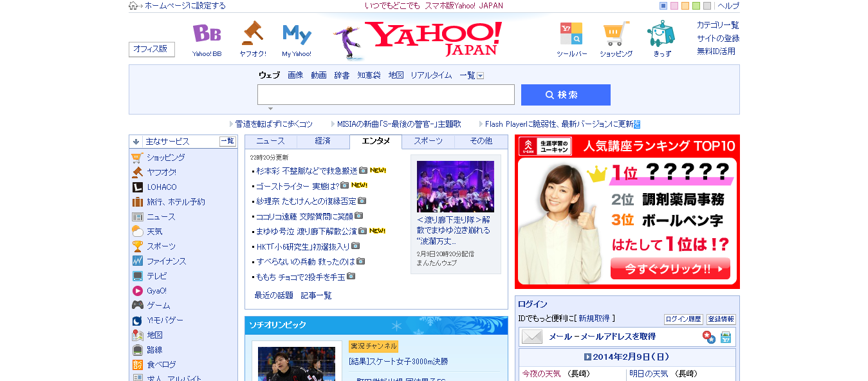Click the スポーツ trophy icon in sidebar

[x=137, y=246]
